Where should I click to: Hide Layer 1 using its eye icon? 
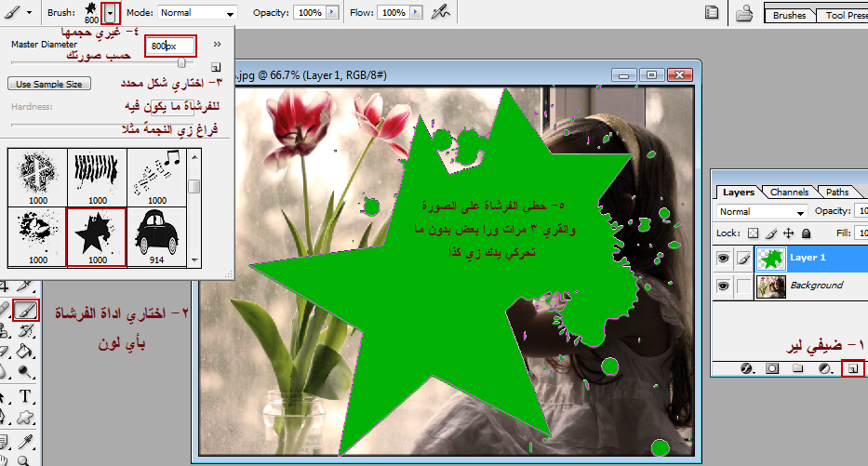(722, 257)
